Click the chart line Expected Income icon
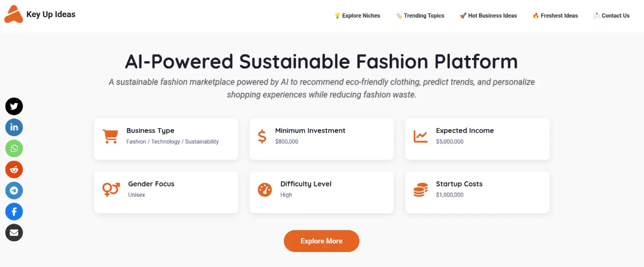644x267 pixels. coord(420,136)
